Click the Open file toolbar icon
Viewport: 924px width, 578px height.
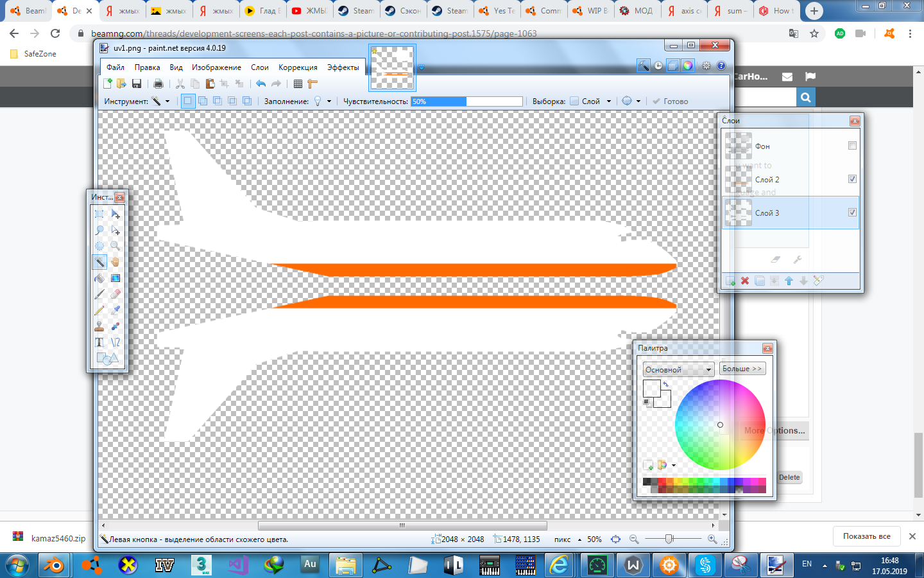[x=121, y=83]
